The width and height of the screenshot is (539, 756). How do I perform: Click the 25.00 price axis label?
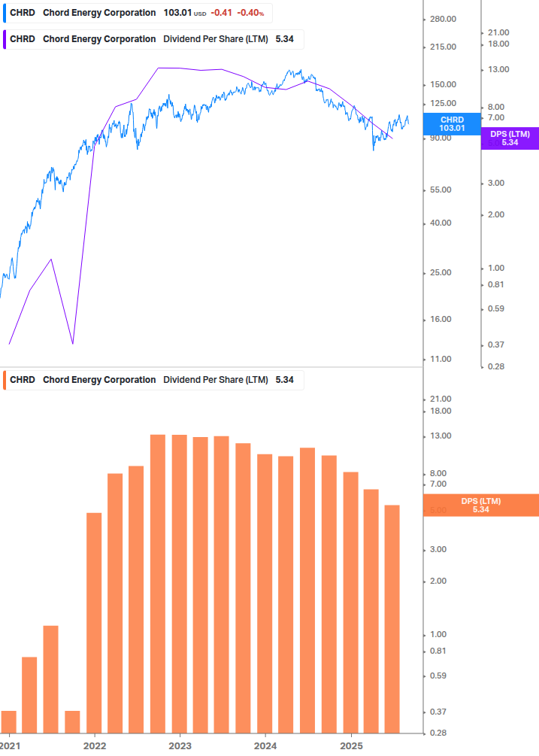tap(441, 272)
